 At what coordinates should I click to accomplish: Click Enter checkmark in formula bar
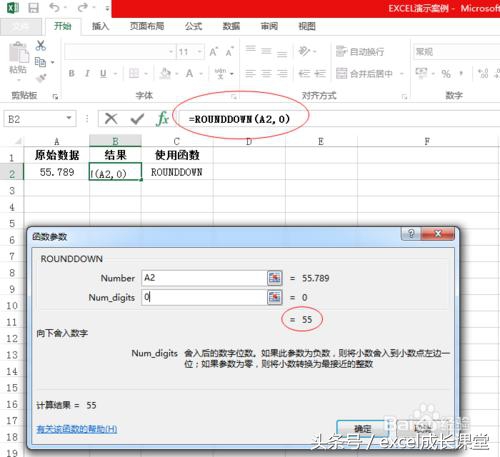point(137,118)
